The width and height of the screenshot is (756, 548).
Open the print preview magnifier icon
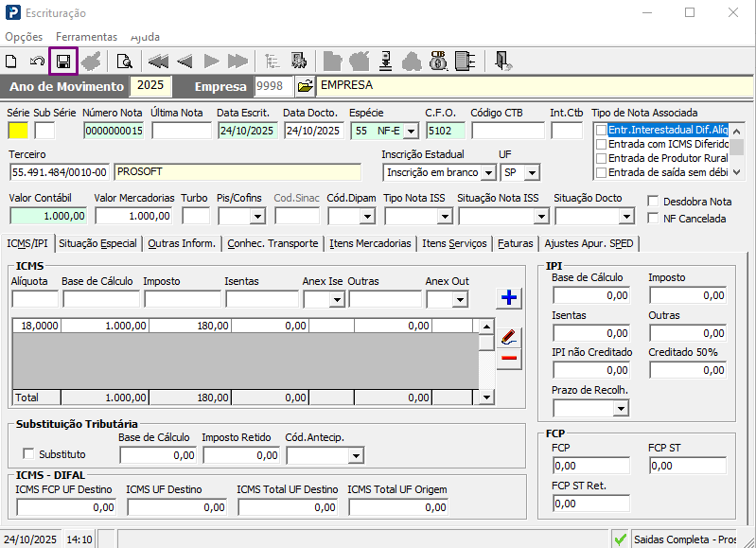pyautogui.click(x=124, y=62)
